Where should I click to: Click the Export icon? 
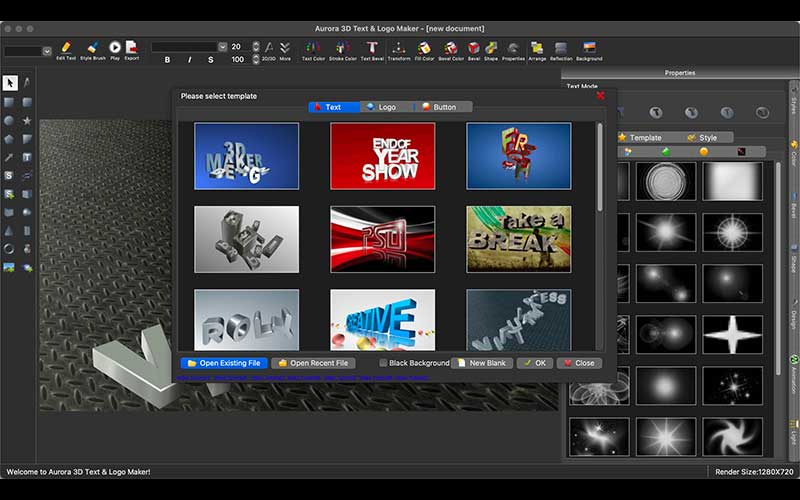coord(132,51)
